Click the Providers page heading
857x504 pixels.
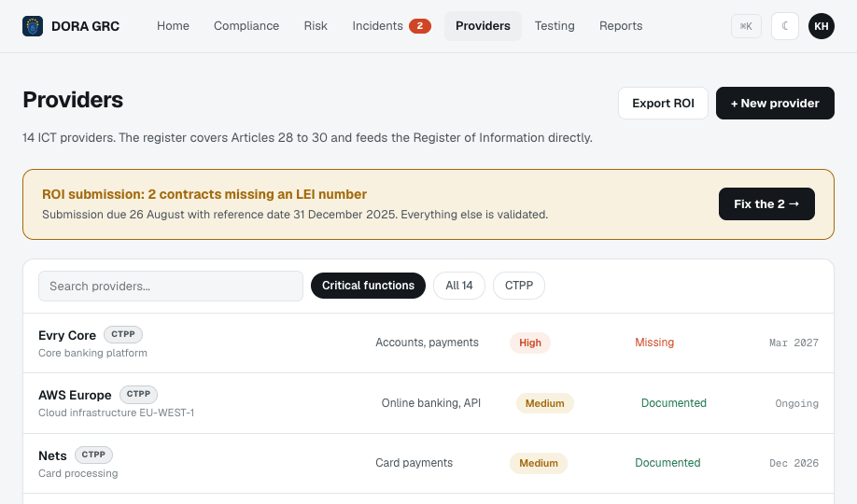click(73, 100)
